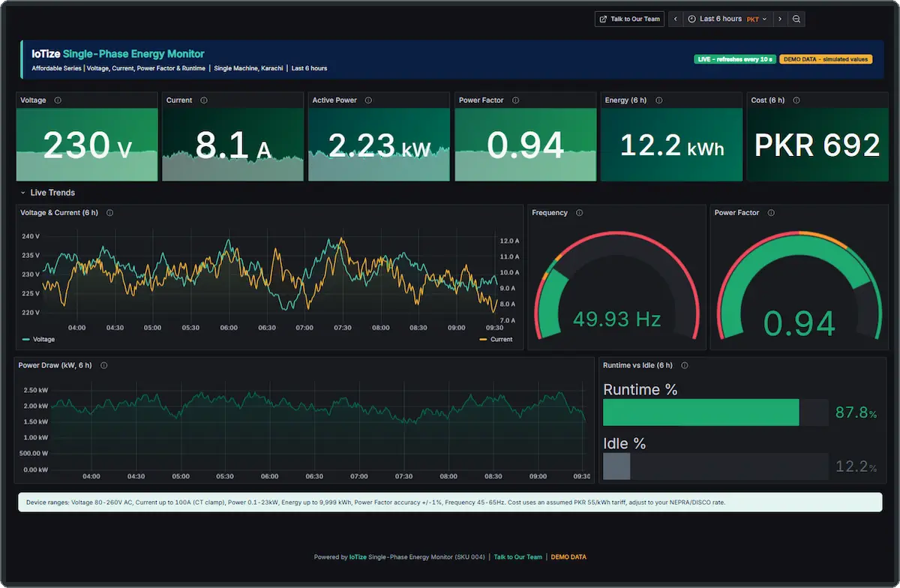900x588 pixels.
Task: Click the Talk to Our Team button
Action: [628, 19]
